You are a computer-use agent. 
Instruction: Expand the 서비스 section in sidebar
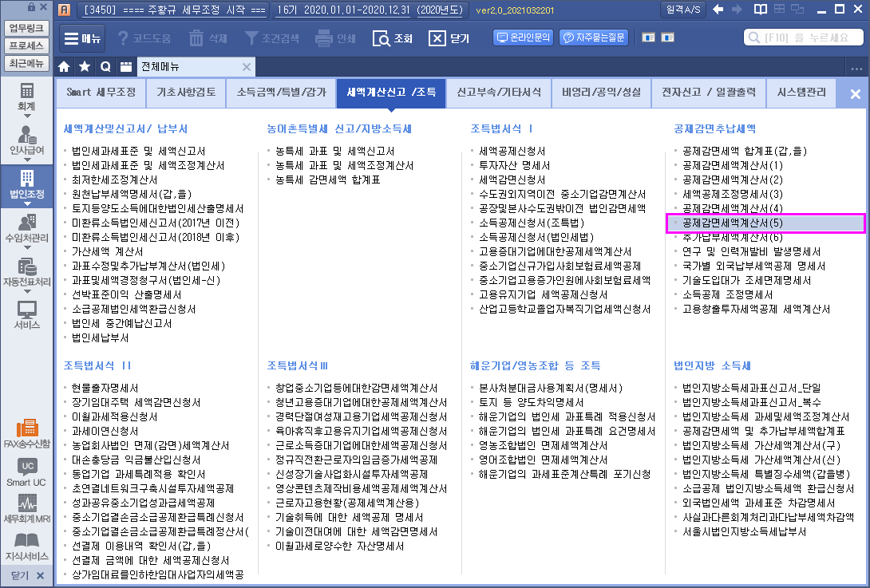[26, 317]
